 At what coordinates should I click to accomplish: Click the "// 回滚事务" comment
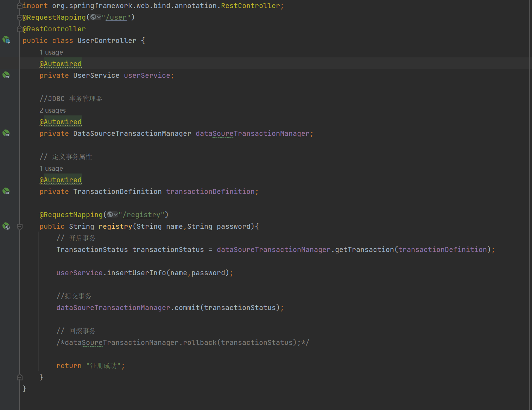click(76, 331)
